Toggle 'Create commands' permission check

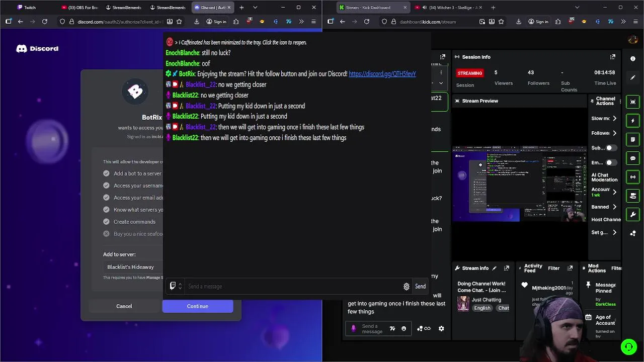[106, 222]
